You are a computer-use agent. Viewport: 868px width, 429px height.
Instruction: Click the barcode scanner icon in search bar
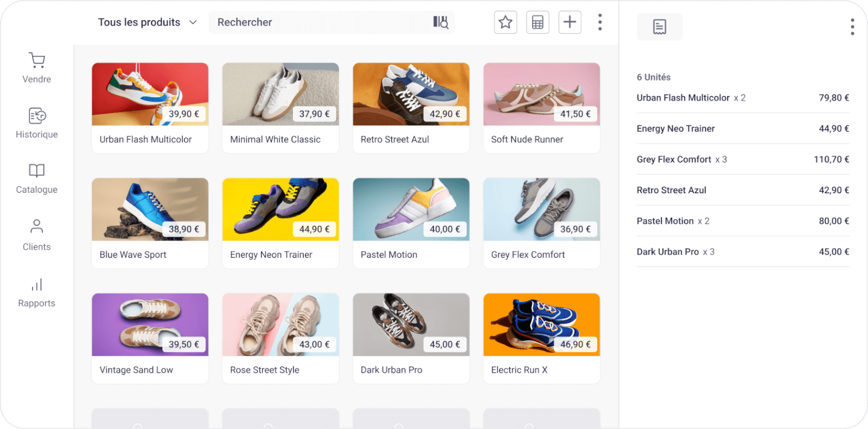[441, 22]
